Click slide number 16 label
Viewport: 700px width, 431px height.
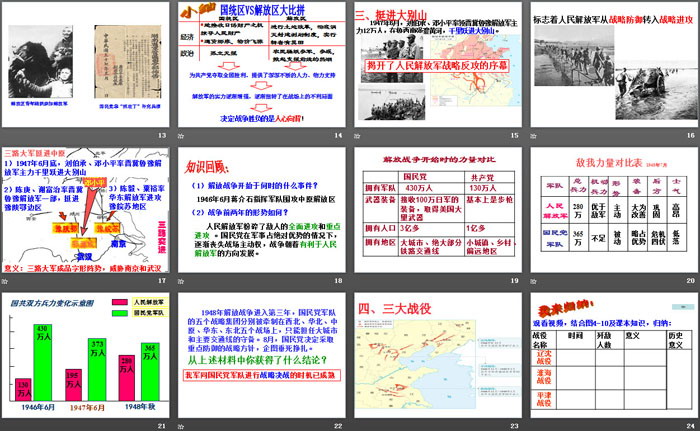tap(691, 135)
